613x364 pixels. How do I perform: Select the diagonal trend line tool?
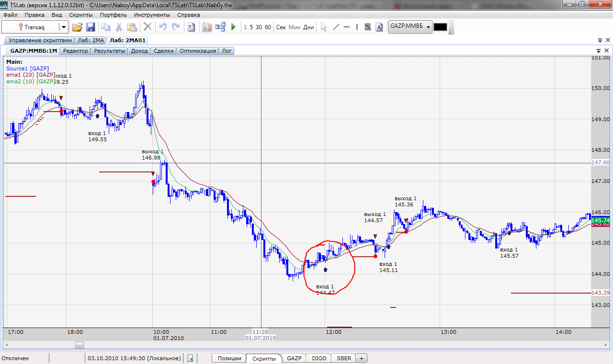(x=336, y=27)
